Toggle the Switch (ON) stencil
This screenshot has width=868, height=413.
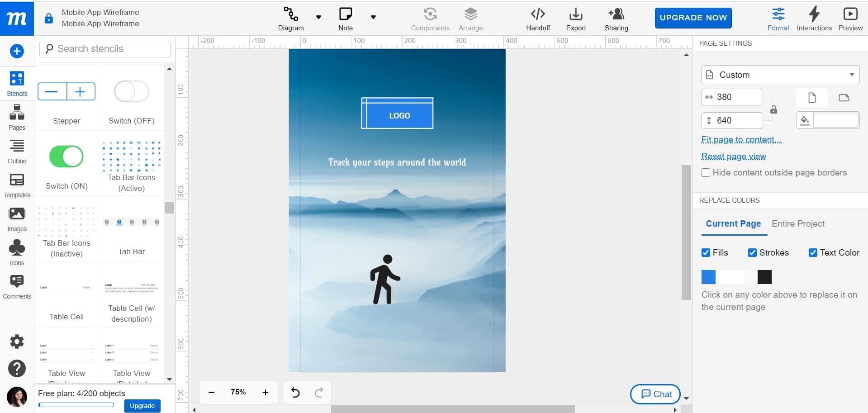tap(66, 157)
